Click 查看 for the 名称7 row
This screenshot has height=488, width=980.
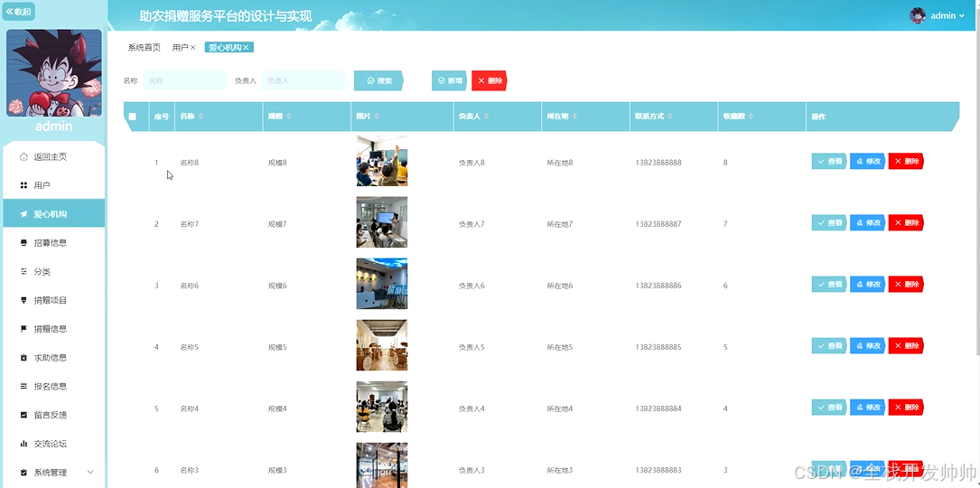829,222
